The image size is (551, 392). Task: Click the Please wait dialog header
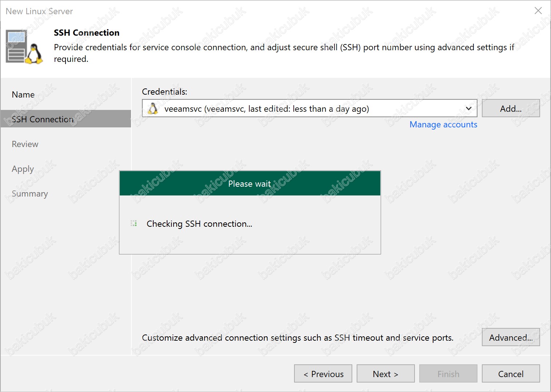(250, 183)
